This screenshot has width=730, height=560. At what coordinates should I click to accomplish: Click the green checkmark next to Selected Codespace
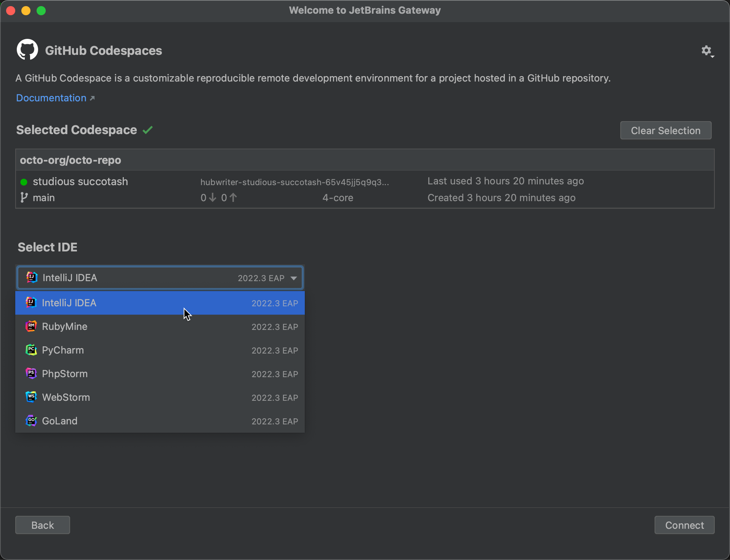147,130
